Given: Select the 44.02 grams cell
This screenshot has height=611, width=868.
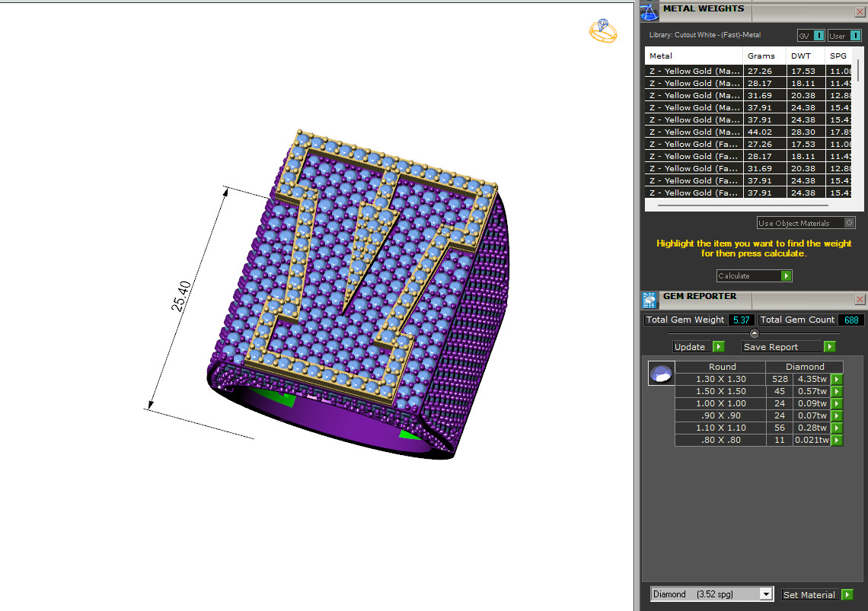Looking at the screenshot, I should [x=764, y=132].
